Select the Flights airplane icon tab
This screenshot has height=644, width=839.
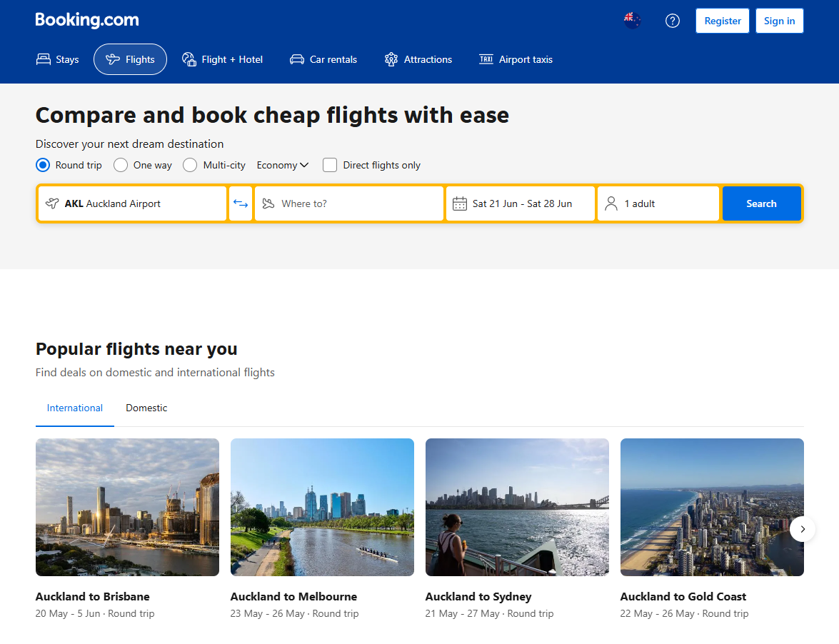click(x=114, y=59)
